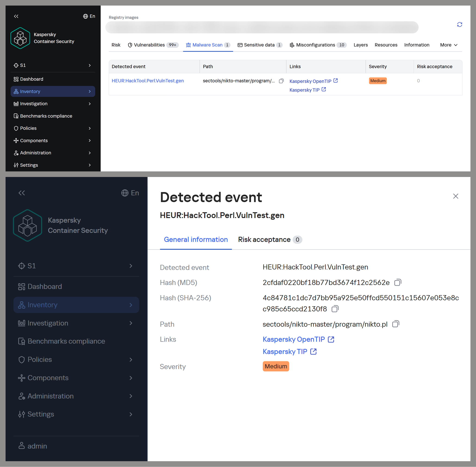Switch to the Misconfigurations tab
Screen dimensions: 476x467
click(x=318, y=45)
